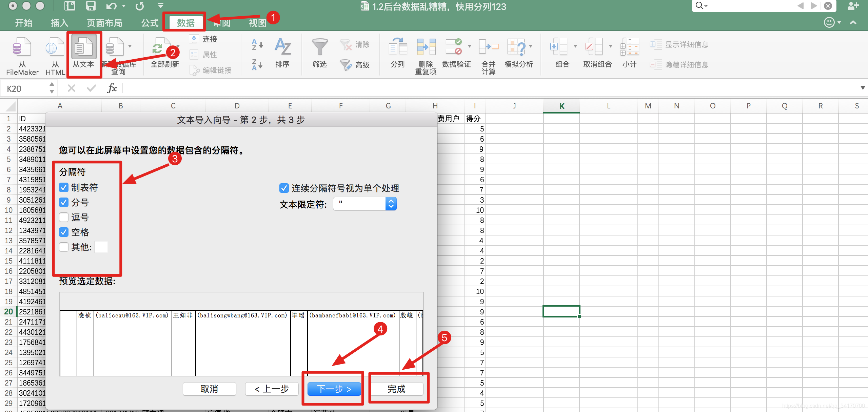Click the 模拟分析 what-if analysis icon

coord(516,47)
